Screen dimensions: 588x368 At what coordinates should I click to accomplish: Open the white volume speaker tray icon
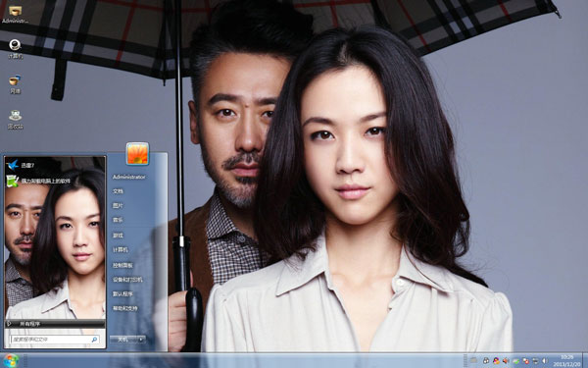(x=545, y=361)
